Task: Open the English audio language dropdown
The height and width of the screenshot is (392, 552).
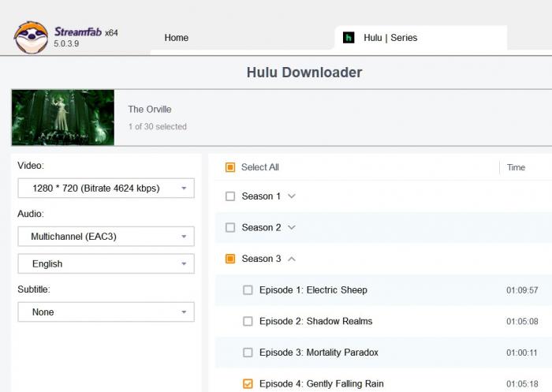Action: coord(106,264)
